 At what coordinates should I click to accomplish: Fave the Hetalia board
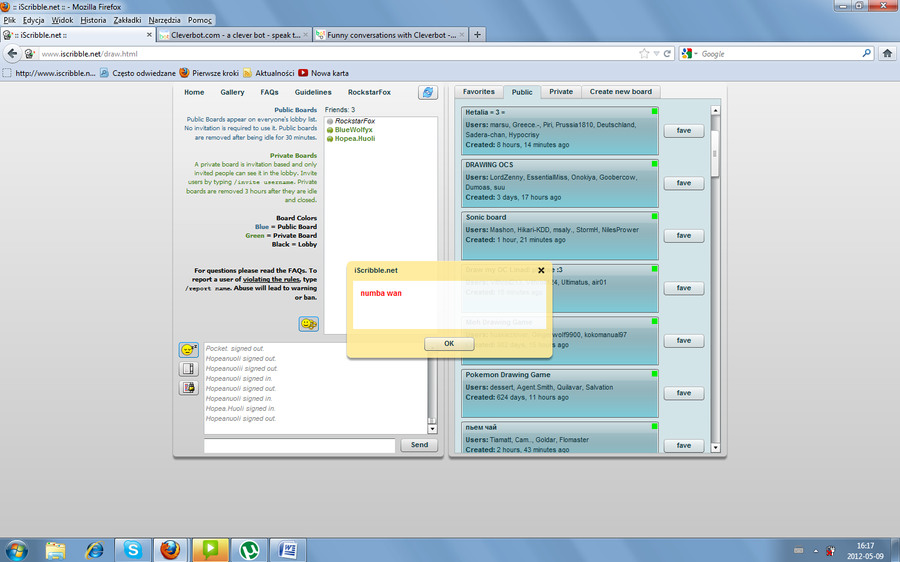684,131
